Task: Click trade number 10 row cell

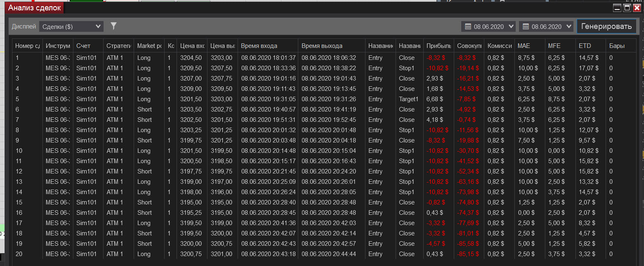Action: (19, 151)
